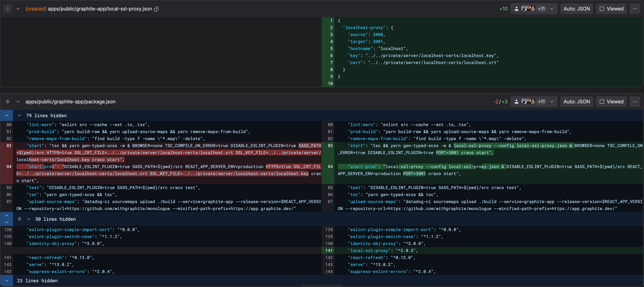This screenshot has height=287, width=644.
Task: Collapse the package.json file diff
Action: [x=18, y=101]
